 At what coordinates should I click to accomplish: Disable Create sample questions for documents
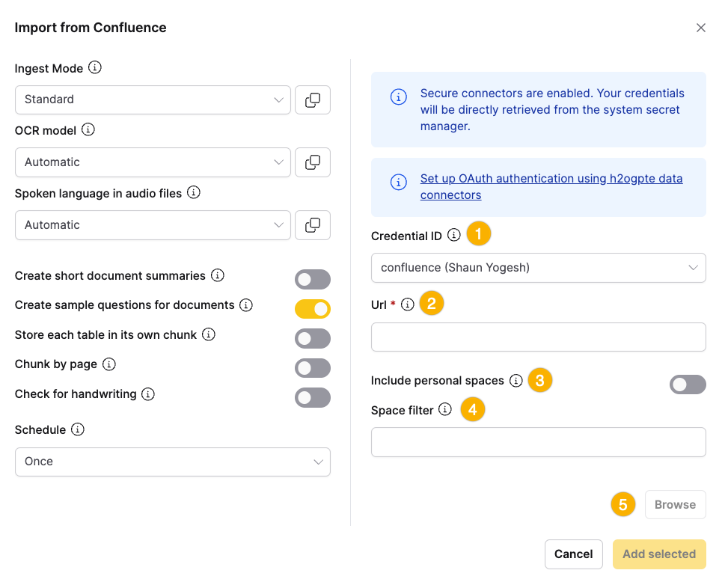coord(312,309)
